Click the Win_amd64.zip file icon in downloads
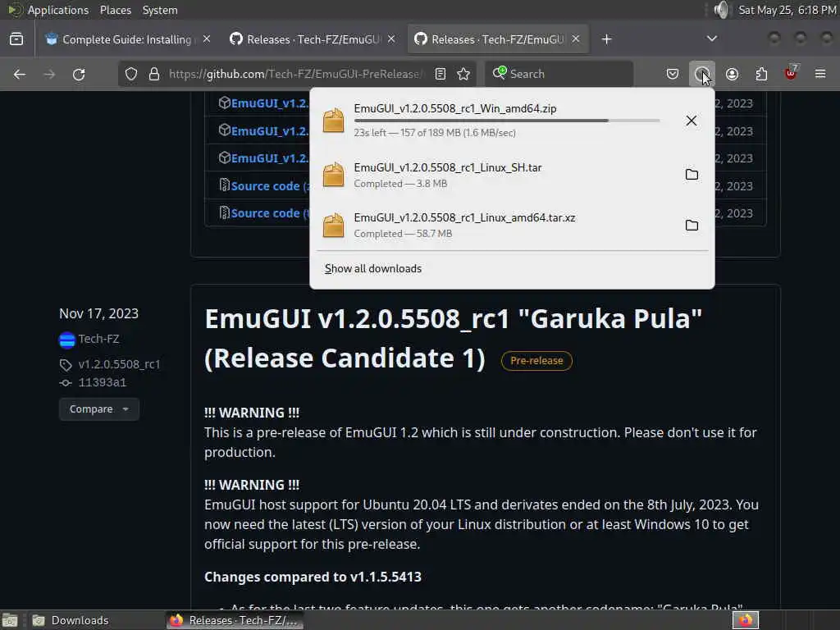Viewport: 840px width, 630px height. (x=333, y=121)
